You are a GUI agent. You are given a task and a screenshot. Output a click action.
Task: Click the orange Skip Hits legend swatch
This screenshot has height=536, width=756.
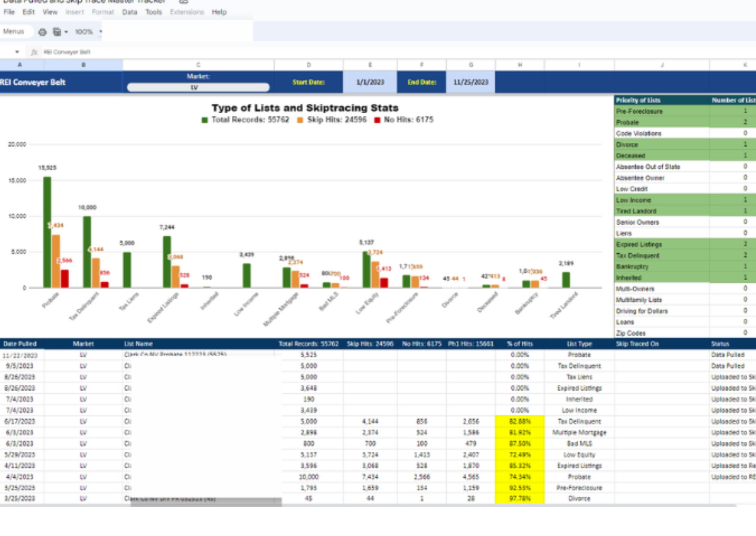tap(300, 120)
